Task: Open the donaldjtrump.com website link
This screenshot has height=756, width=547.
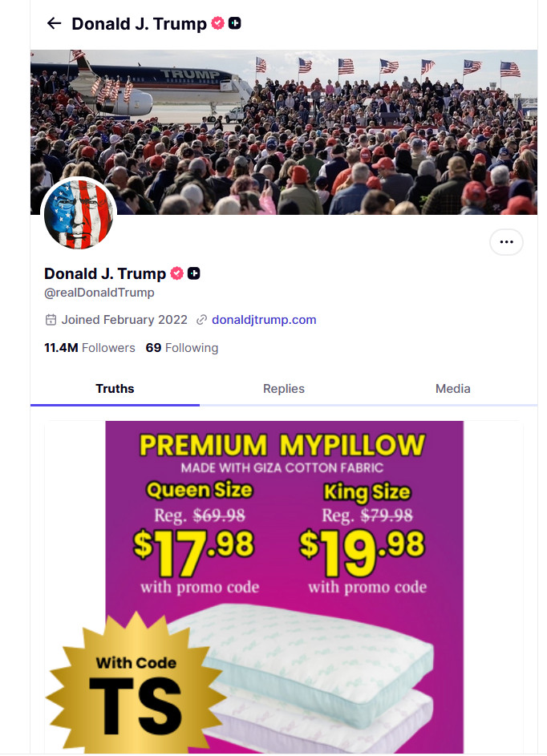Action: [264, 320]
